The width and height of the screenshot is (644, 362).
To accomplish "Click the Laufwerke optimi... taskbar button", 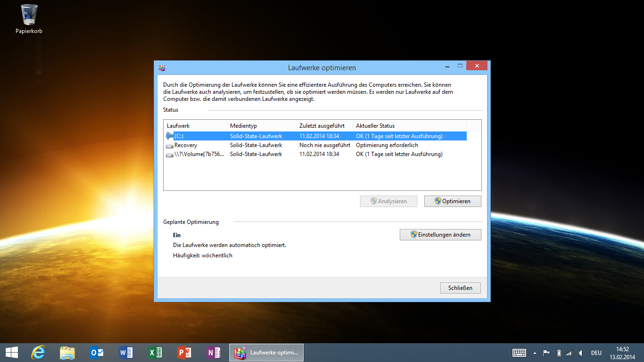I will click(266, 353).
